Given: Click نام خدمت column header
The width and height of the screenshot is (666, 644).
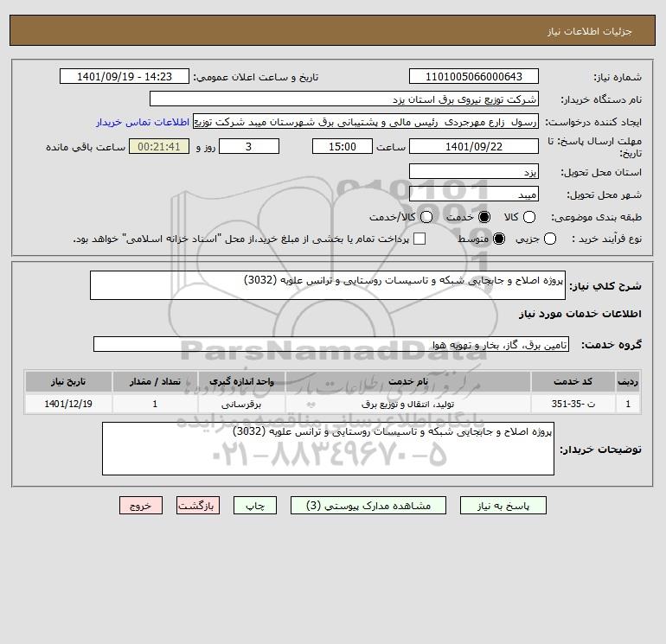Looking at the screenshot, I should tap(407, 381).
